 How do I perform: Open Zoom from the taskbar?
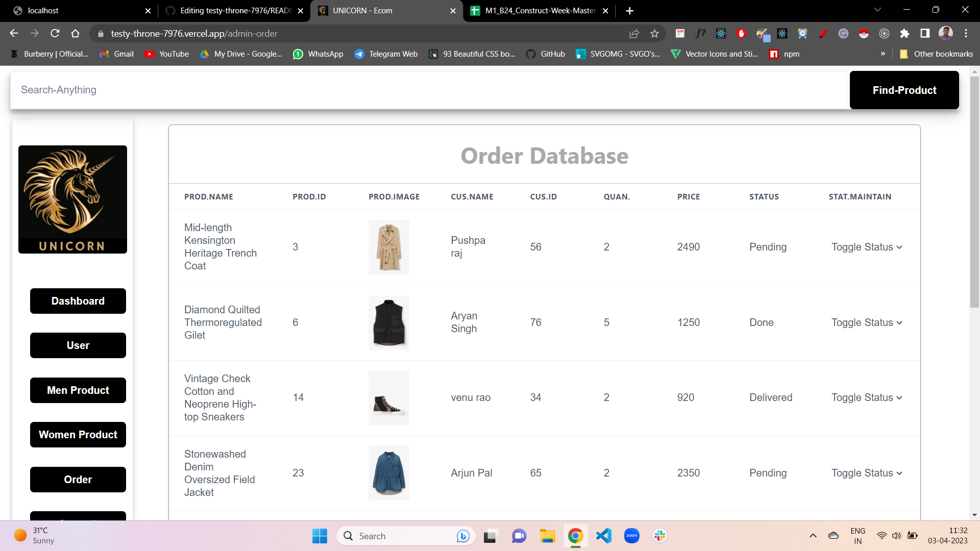631,536
